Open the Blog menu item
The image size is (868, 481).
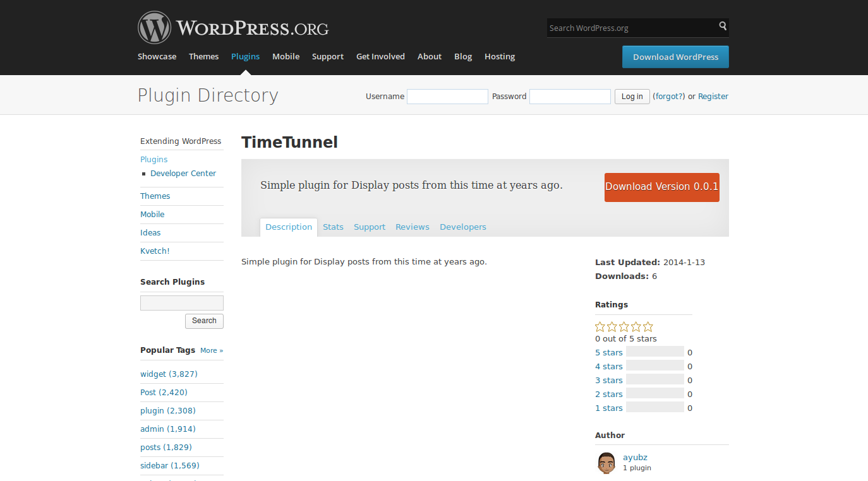click(463, 56)
